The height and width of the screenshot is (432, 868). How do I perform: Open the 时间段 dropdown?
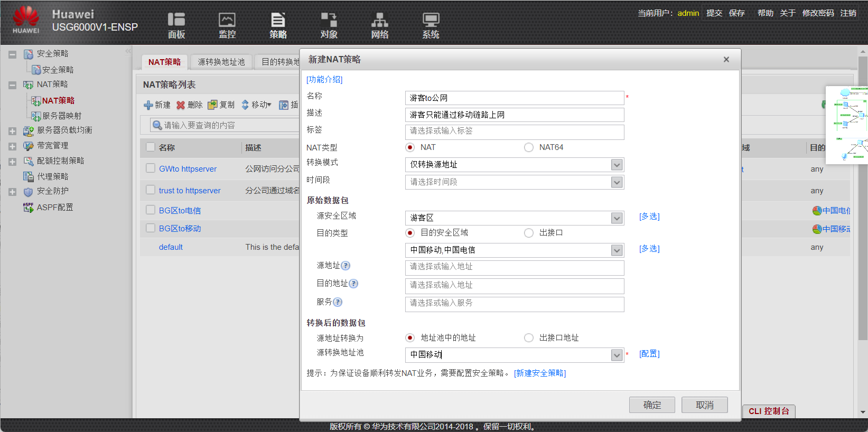617,182
